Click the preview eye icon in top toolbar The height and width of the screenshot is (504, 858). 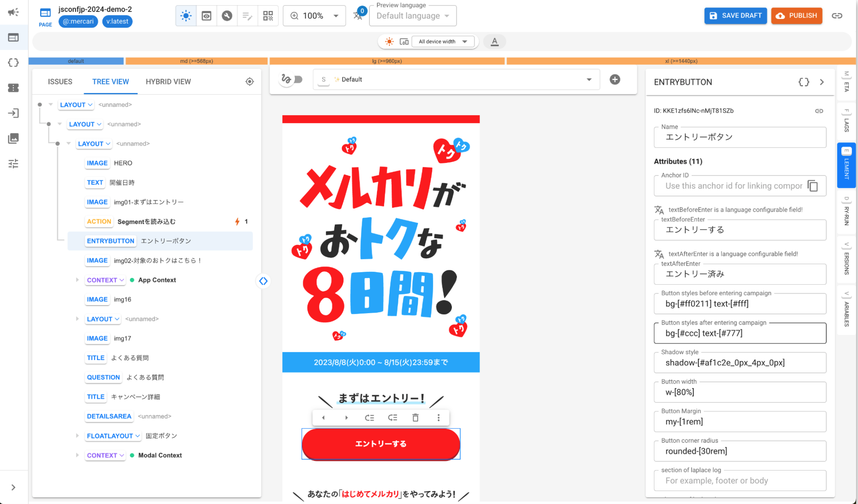pyautogui.click(x=206, y=16)
